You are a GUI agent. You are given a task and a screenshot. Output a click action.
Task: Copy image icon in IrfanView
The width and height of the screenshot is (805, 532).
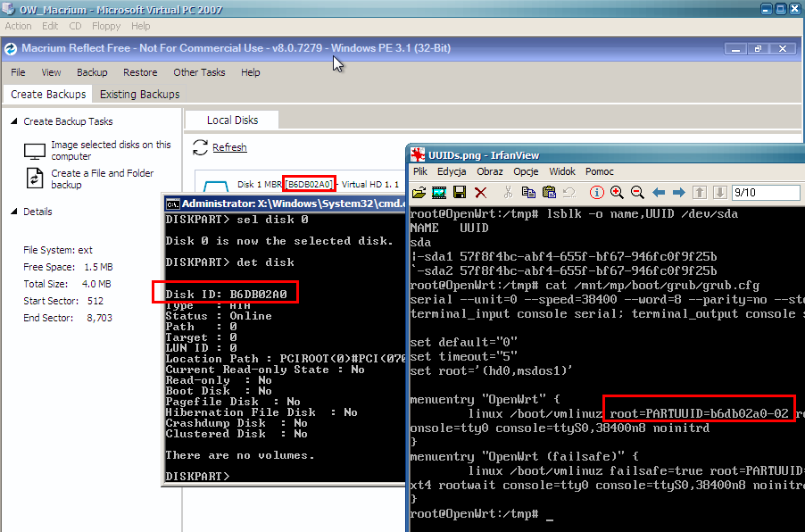click(x=528, y=193)
